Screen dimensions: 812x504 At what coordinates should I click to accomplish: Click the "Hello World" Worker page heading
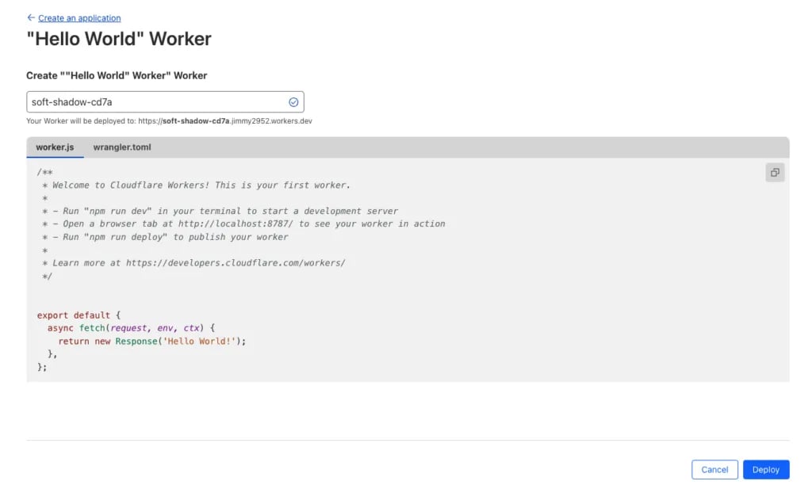click(119, 39)
